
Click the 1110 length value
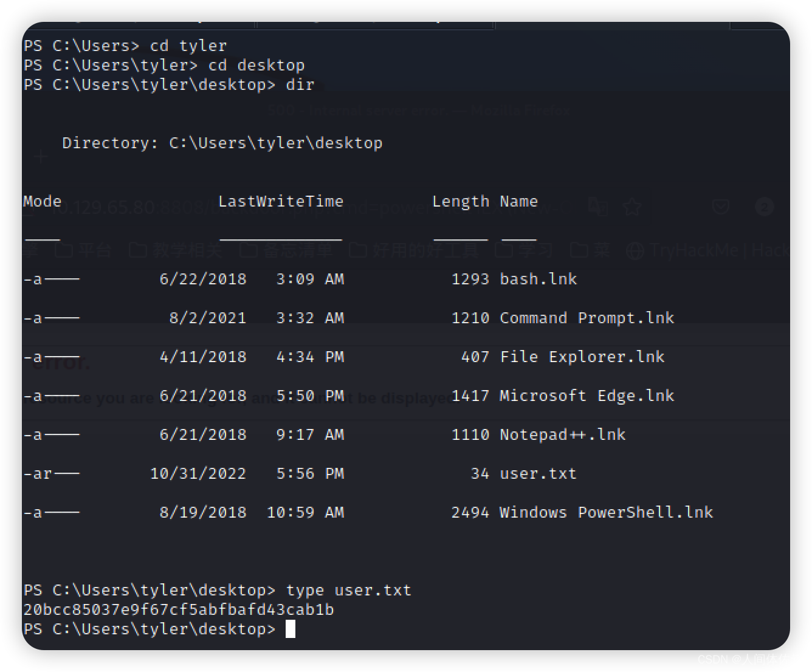[x=470, y=434]
